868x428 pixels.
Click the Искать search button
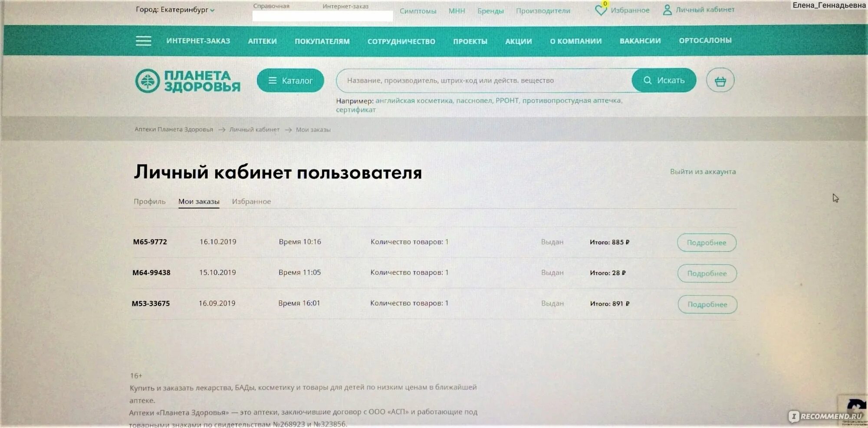pyautogui.click(x=664, y=80)
